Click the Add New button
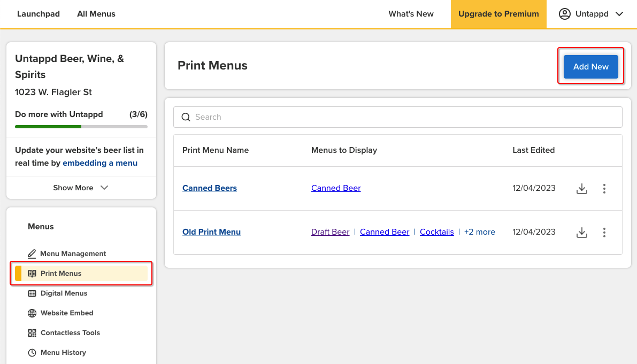The height and width of the screenshot is (364, 637). click(590, 66)
